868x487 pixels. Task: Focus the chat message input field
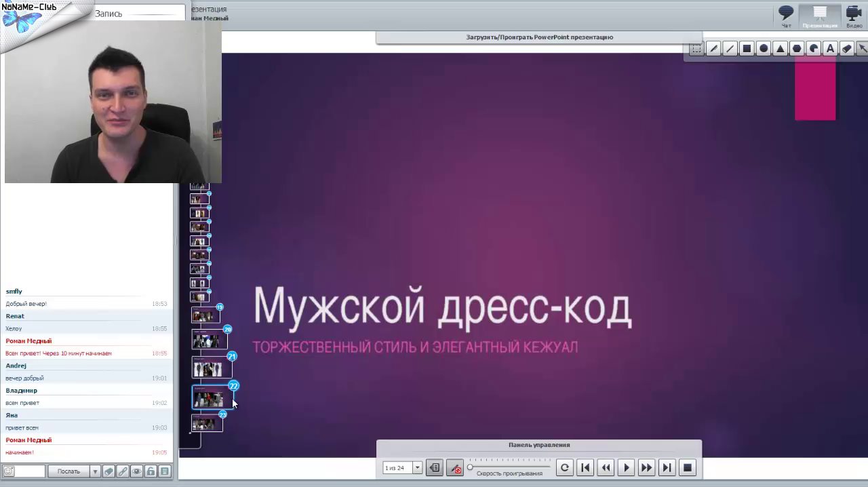[x=30, y=471]
